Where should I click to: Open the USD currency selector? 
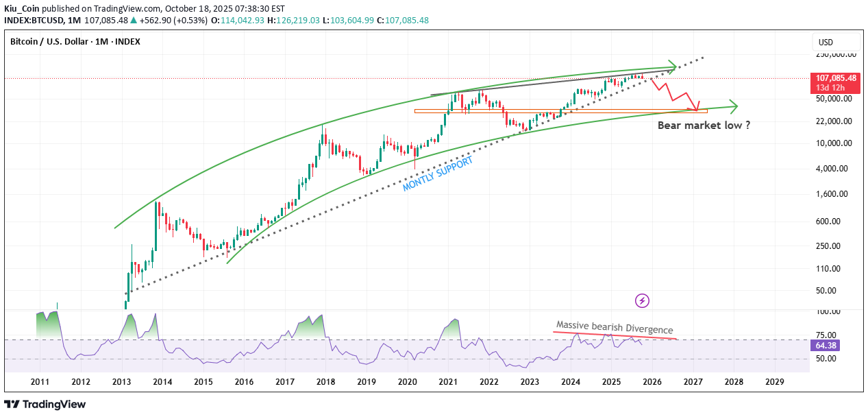(x=826, y=43)
